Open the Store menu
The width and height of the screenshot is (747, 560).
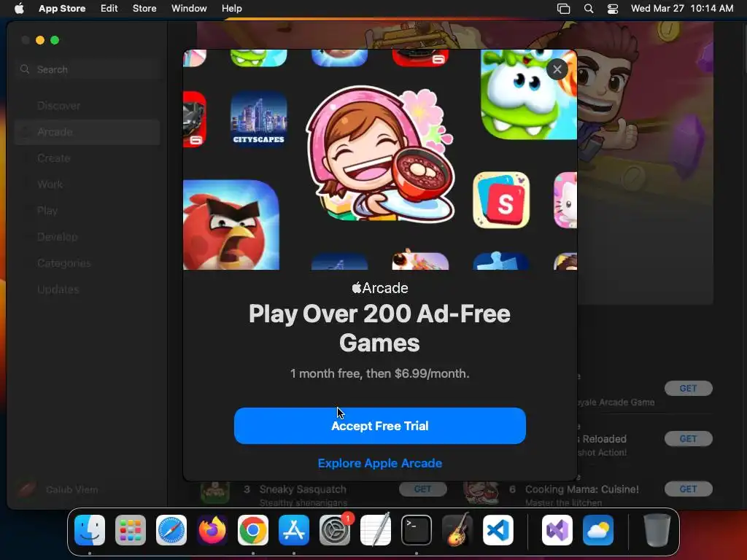tap(144, 9)
